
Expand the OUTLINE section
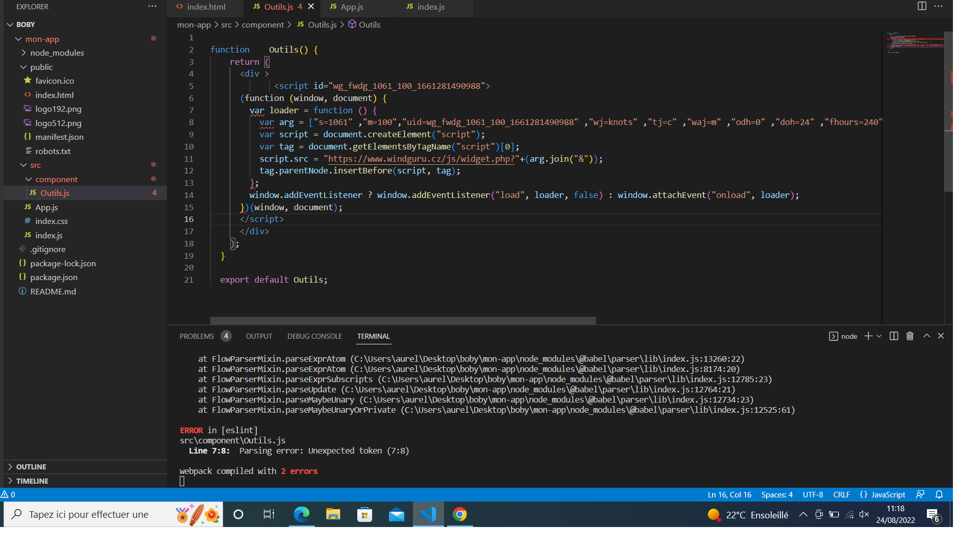pyautogui.click(x=31, y=467)
